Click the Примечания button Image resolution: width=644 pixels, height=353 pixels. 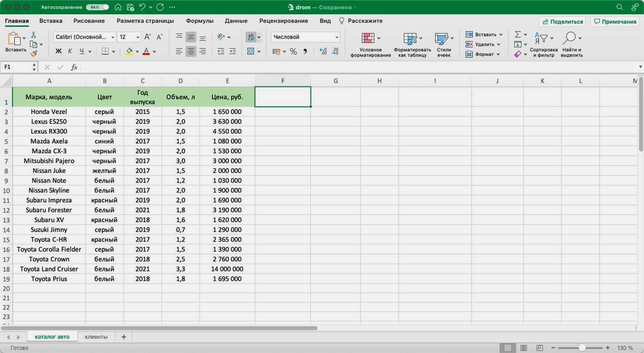(615, 22)
